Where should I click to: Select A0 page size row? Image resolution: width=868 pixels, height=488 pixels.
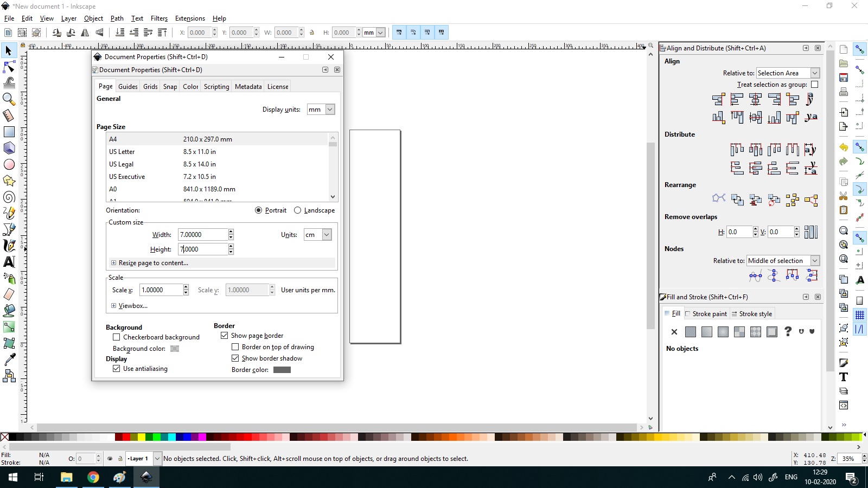tap(218, 189)
